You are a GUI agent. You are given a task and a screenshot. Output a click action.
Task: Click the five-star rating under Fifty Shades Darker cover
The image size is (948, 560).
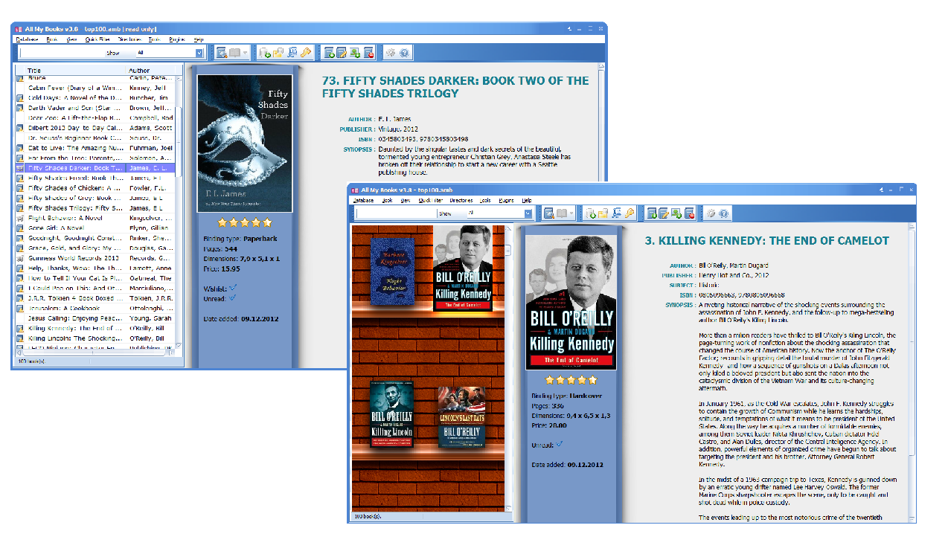tap(245, 222)
